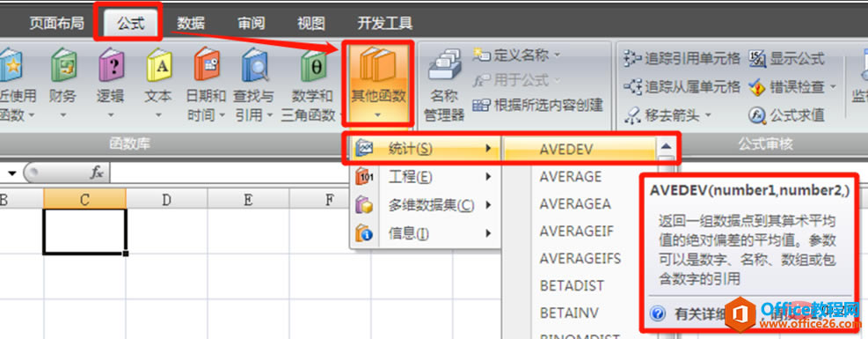Image resolution: width=868 pixels, height=339 pixels.
Task: Click the 多维数据集 cube icon
Action: pyautogui.click(x=364, y=205)
